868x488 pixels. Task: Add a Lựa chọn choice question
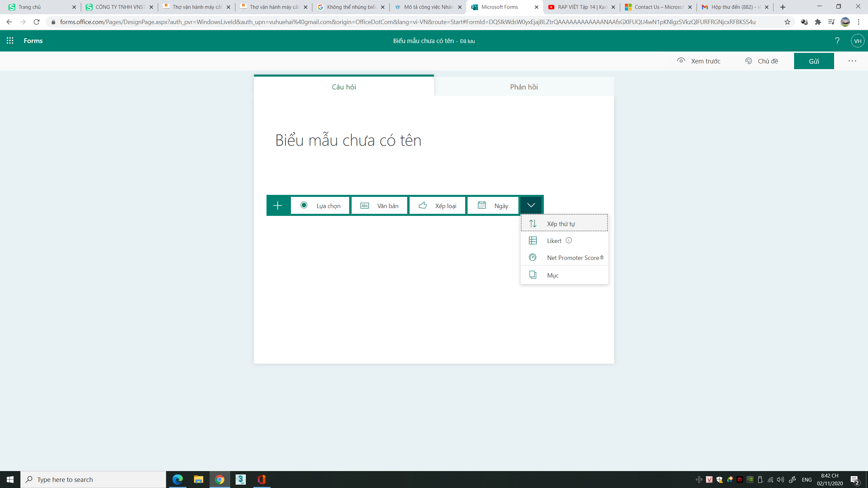pos(320,205)
